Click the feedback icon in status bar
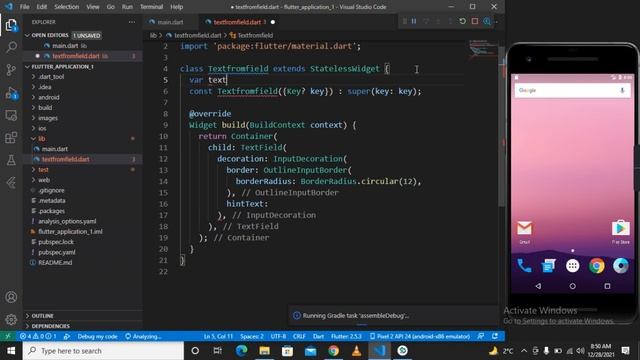 tap(481, 336)
